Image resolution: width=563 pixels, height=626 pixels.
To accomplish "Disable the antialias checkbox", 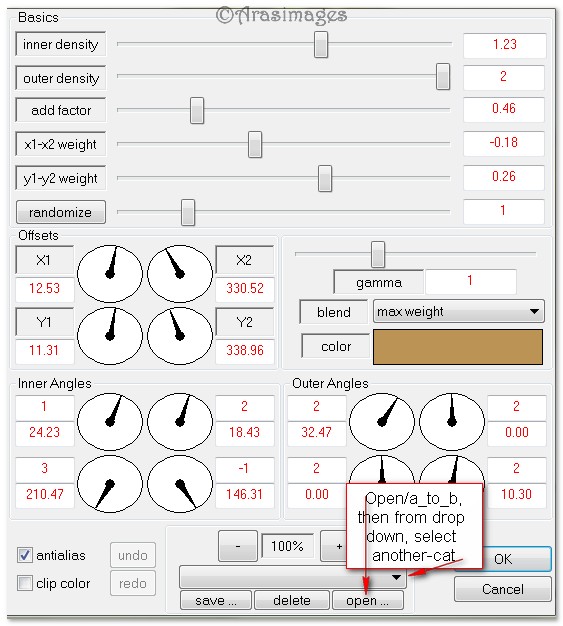I will 25,555.
